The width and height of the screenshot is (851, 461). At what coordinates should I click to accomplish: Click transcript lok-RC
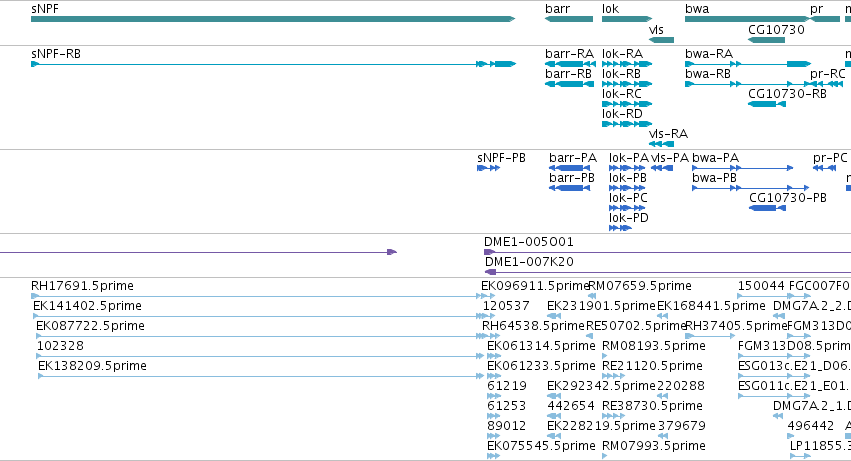click(622, 93)
